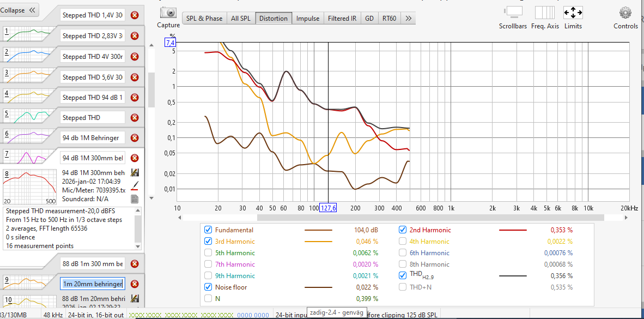This screenshot has width=644, height=319.
Task: Enable the THD+N trace checkbox
Action: (x=403, y=287)
